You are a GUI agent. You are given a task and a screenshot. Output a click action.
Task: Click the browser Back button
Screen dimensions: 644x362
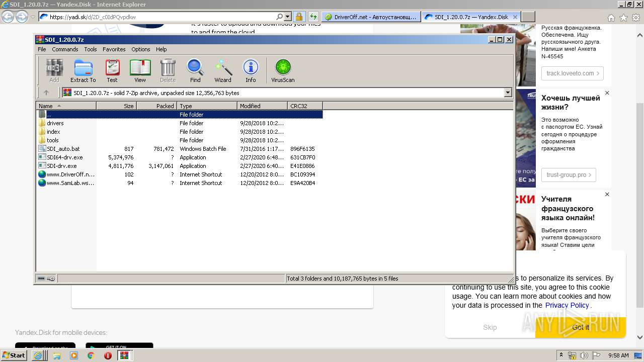point(8,17)
